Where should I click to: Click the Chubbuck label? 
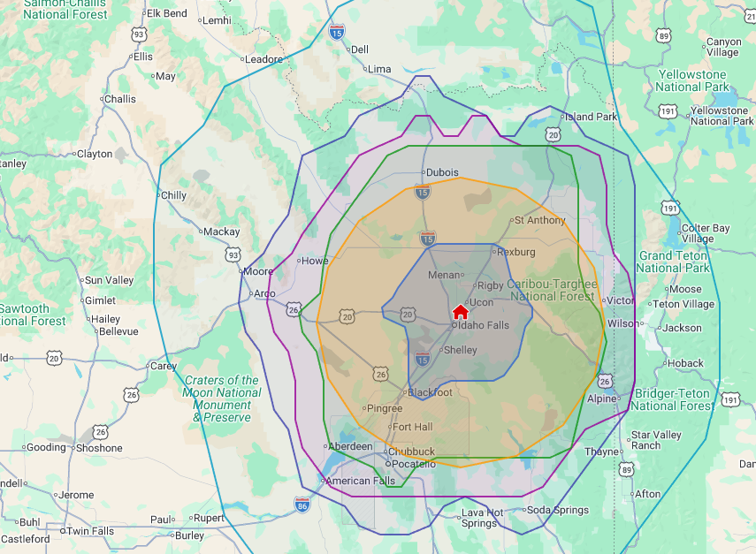click(x=411, y=452)
